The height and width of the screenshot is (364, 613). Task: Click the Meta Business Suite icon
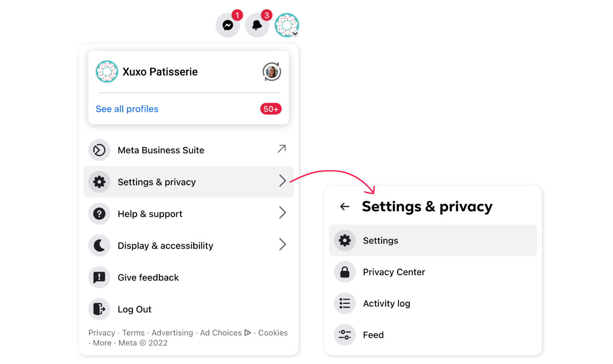click(x=99, y=150)
